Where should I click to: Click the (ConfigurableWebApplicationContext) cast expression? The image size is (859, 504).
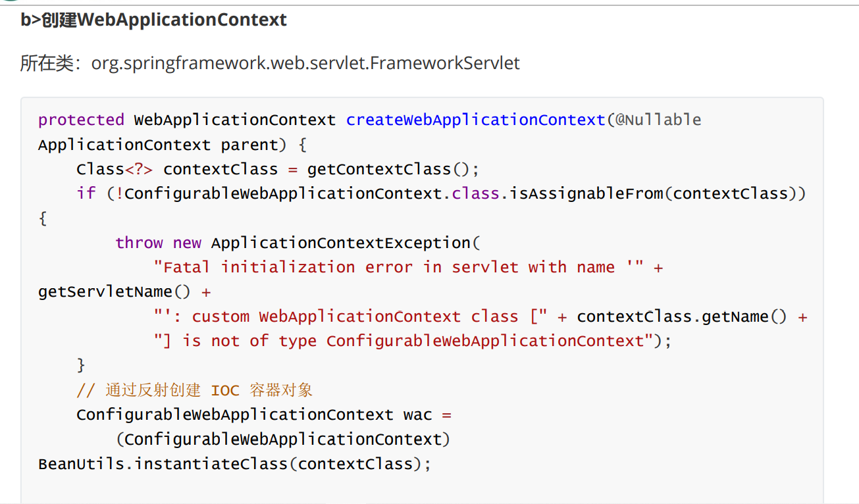pos(283,440)
